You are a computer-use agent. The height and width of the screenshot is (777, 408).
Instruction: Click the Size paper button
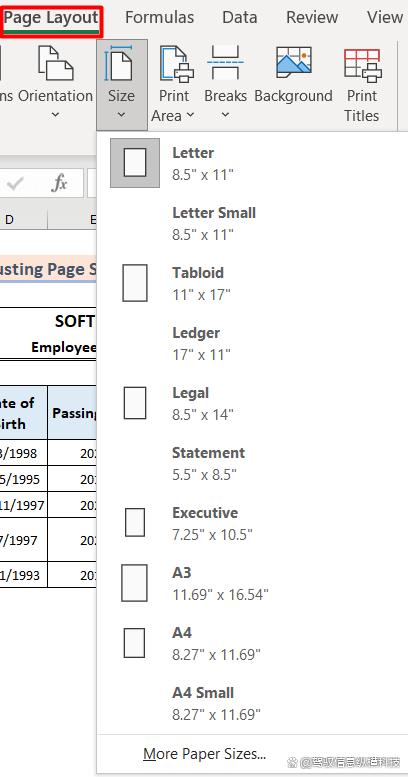[121, 82]
